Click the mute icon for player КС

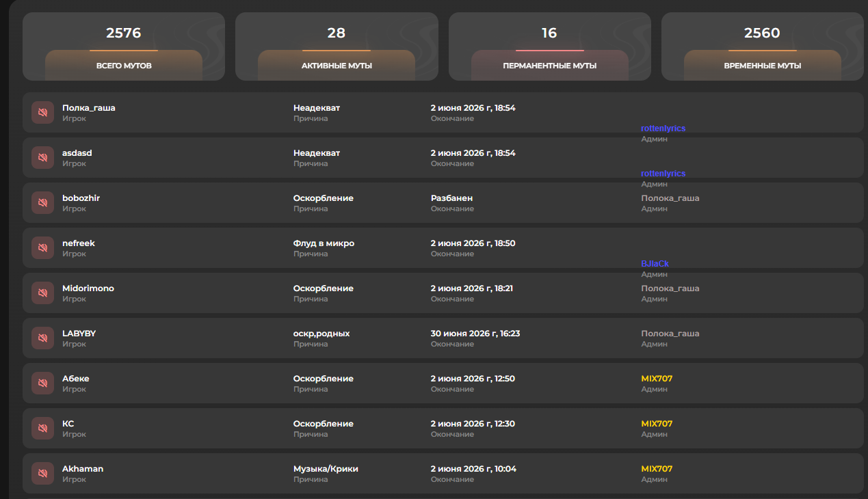click(42, 429)
